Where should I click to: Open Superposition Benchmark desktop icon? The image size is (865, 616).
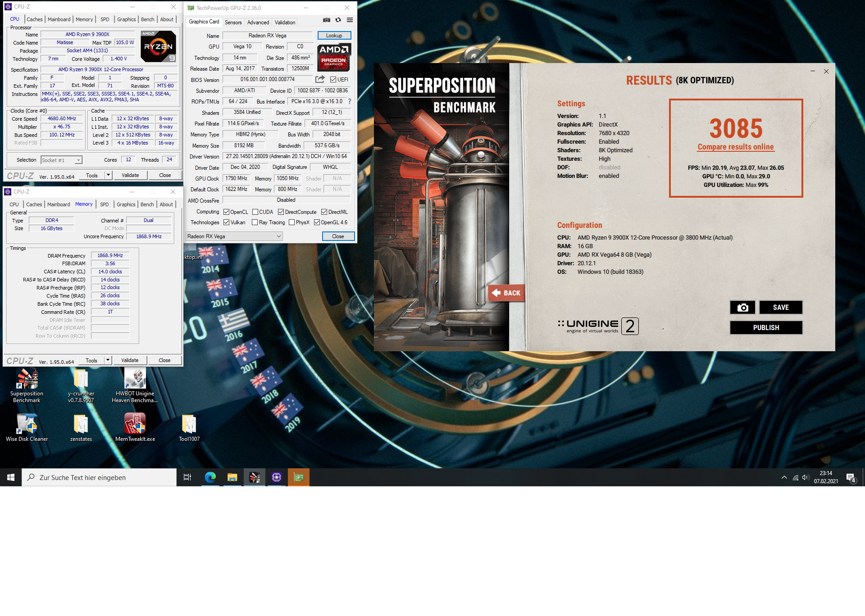click(27, 385)
